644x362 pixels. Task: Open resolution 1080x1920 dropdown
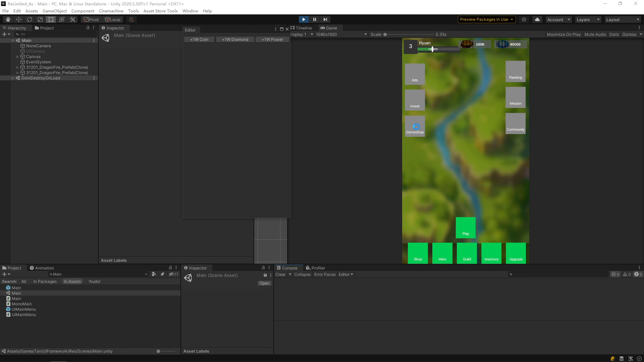(x=341, y=34)
